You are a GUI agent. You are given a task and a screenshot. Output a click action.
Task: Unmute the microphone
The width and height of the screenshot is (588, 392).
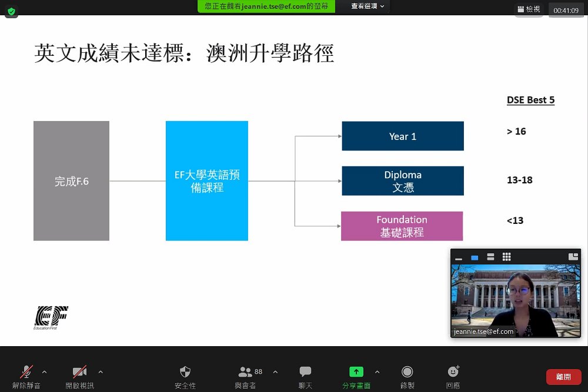(26, 377)
